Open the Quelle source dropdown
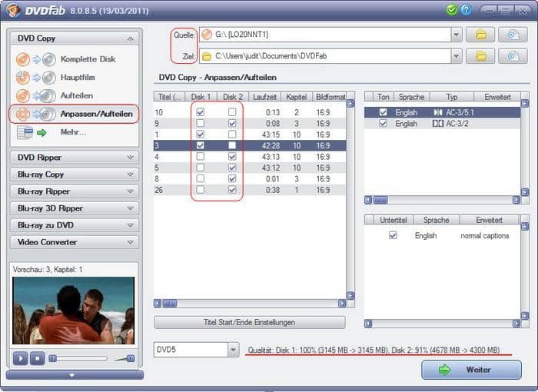This screenshot has height=392, width=538. (456, 35)
